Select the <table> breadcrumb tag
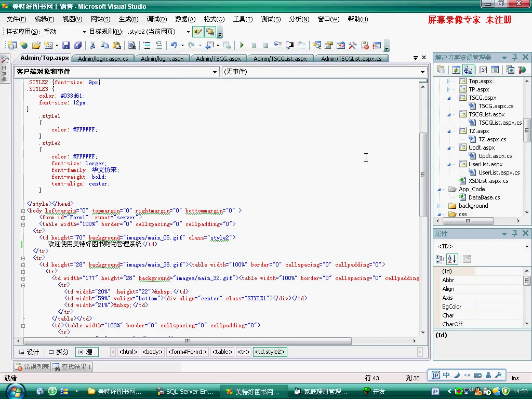Image resolution: width=532 pixels, height=399 pixels. click(x=222, y=352)
